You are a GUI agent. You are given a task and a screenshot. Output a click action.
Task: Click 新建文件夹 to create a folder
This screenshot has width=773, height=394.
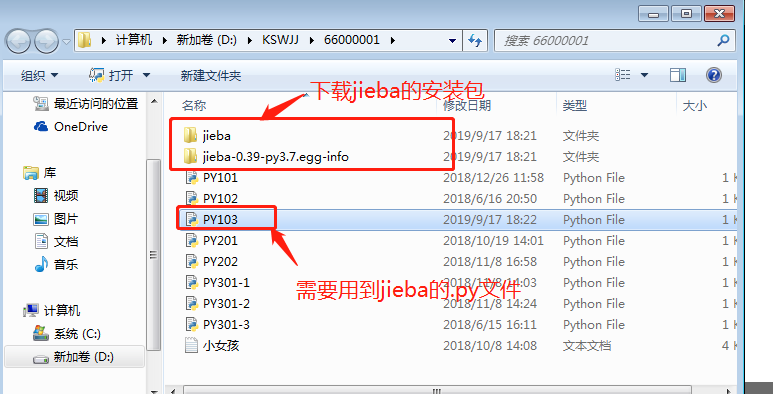click(211, 75)
